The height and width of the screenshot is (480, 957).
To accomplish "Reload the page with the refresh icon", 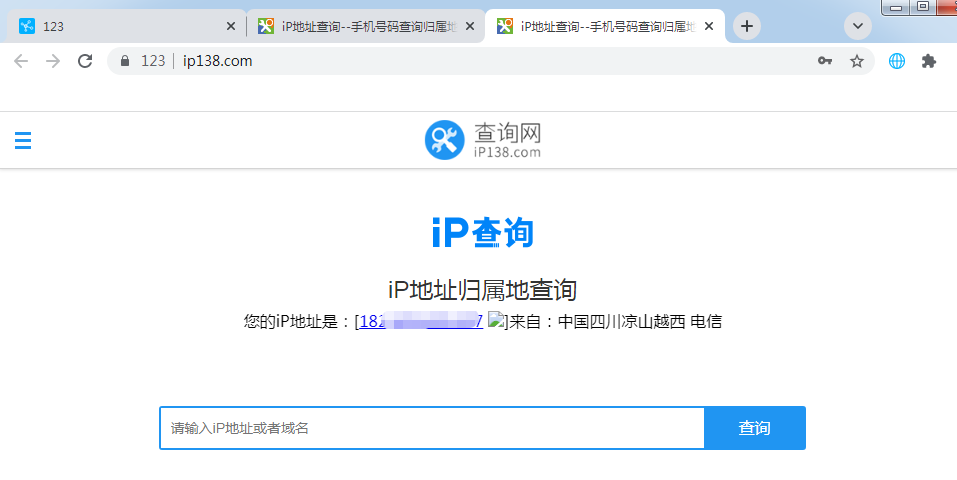I will click(85, 61).
